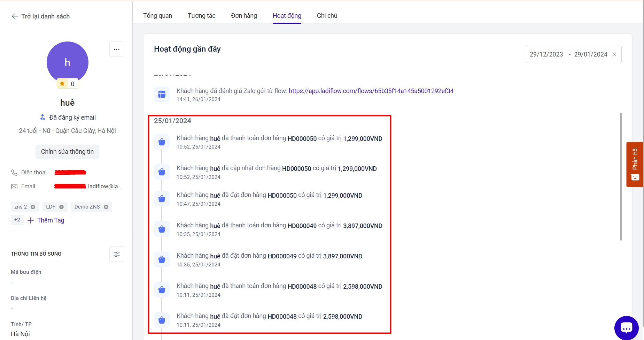Click the Chỉnh sửa thông tin button
The height and width of the screenshot is (340, 644).
click(x=67, y=152)
